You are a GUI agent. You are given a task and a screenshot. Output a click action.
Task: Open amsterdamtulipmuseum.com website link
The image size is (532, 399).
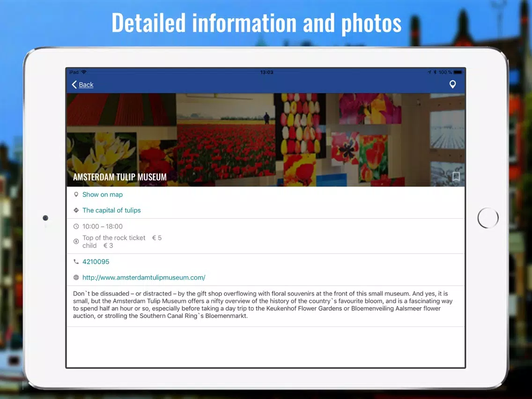point(144,277)
